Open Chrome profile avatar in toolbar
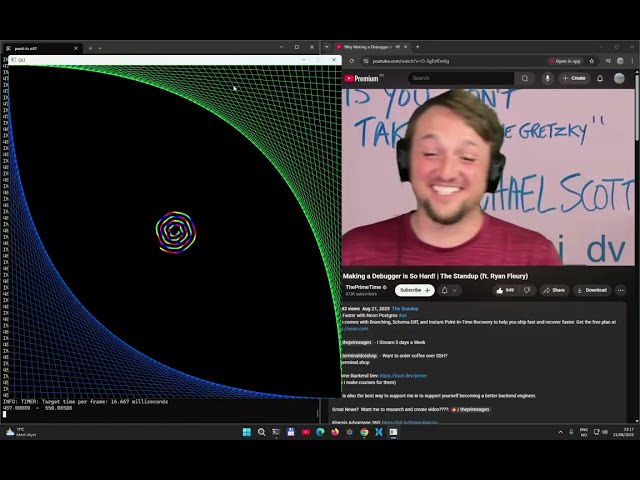 [x=620, y=61]
